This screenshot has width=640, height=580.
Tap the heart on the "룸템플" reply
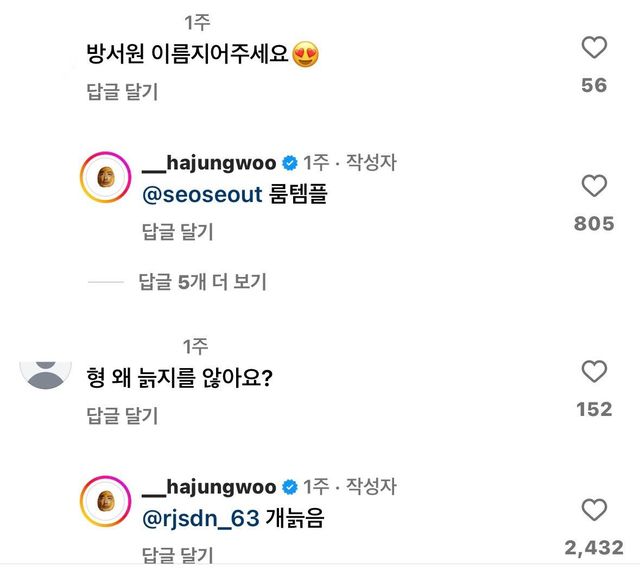594,186
